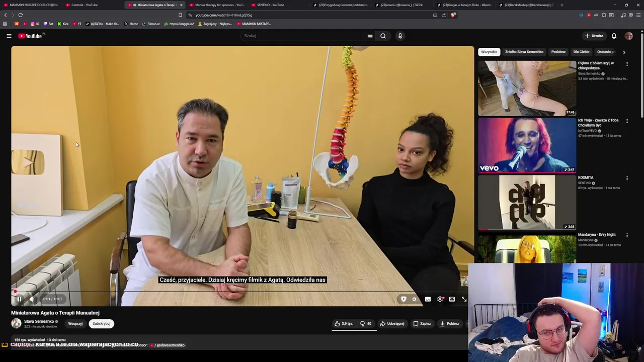Download video with Pobierz button

tap(449, 324)
